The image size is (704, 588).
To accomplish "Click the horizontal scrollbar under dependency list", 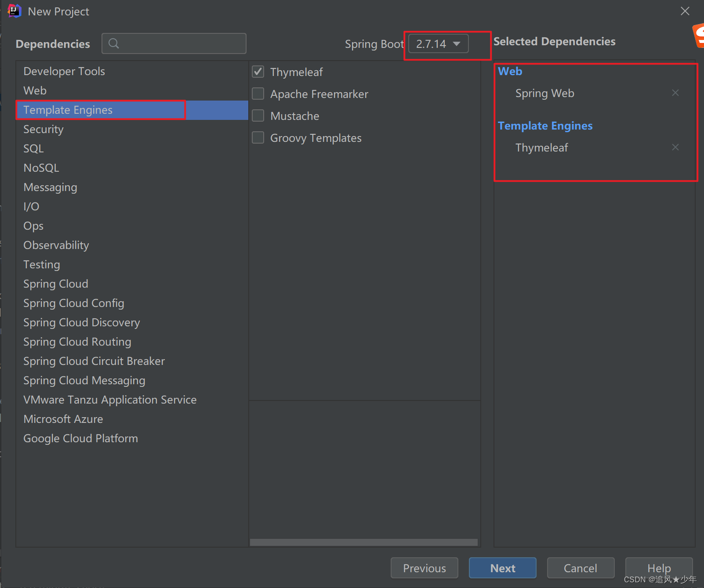I will 364,542.
